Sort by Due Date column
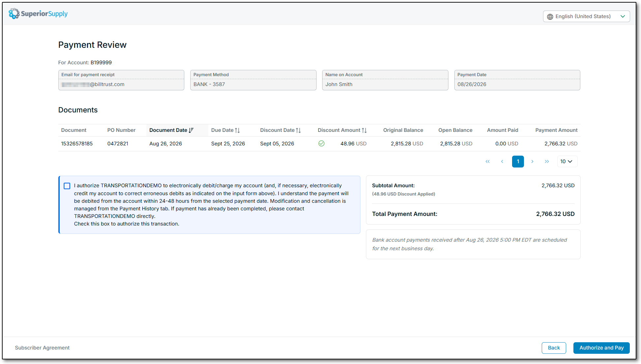Screen dimensions: 641x364 tap(226, 130)
